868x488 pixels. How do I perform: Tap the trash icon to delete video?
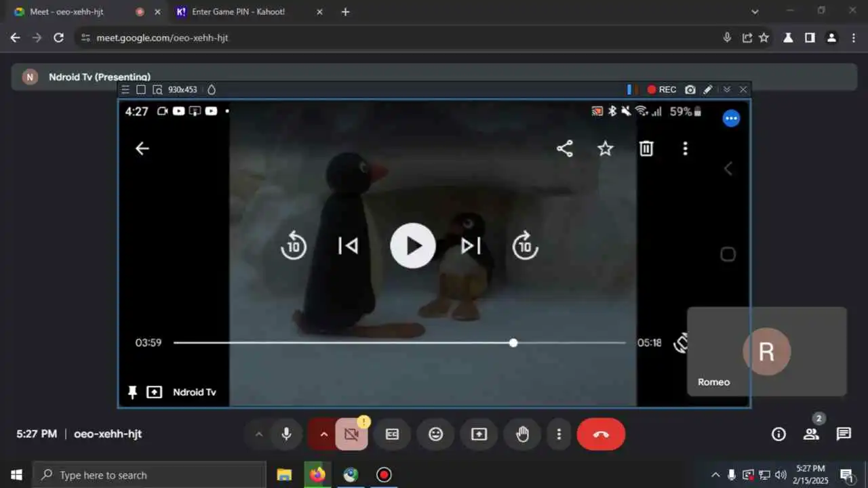coord(646,148)
